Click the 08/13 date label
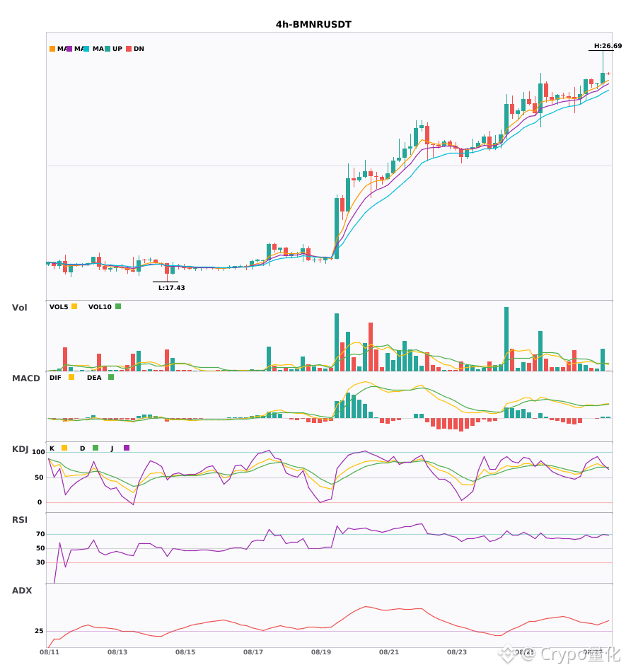The width and height of the screenshot is (626, 672). tap(117, 652)
